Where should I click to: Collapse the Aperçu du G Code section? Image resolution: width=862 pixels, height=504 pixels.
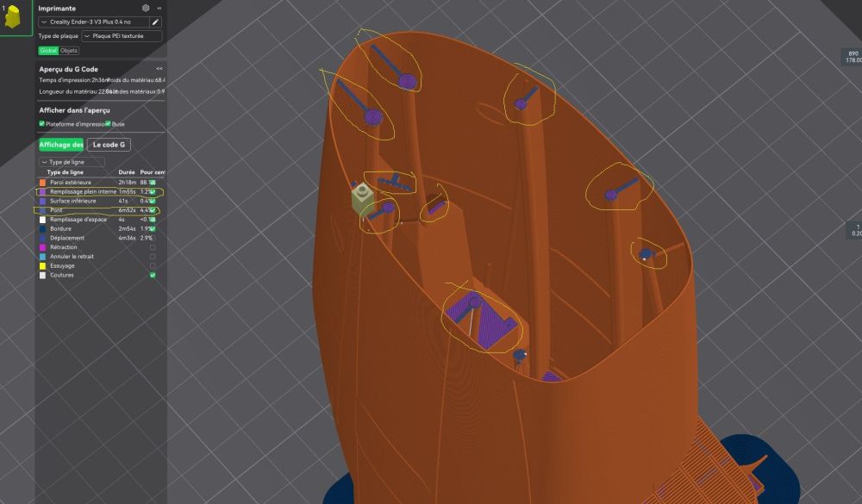pyautogui.click(x=159, y=69)
